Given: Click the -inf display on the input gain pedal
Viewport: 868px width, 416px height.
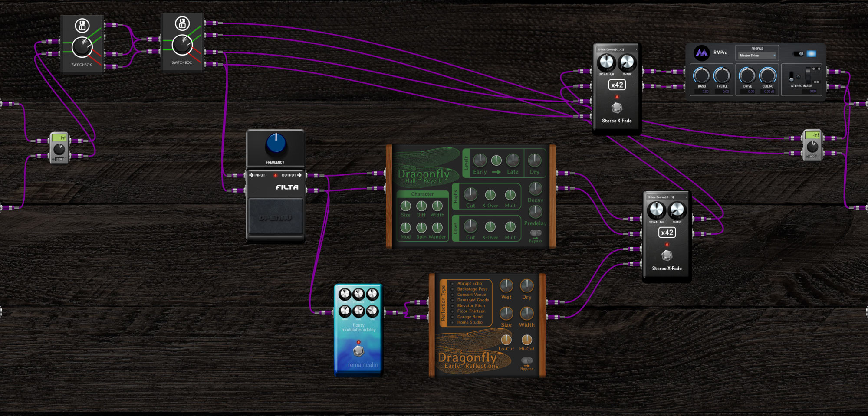Looking at the screenshot, I should tap(59, 138).
